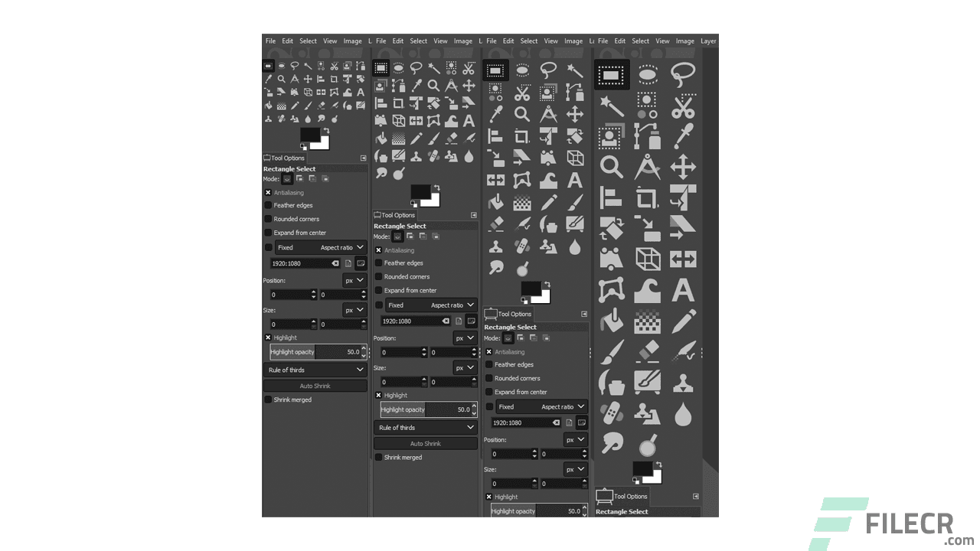Check Expand from center in the third toolbox
Viewport: 980px width, 551px height.
coord(488,392)
